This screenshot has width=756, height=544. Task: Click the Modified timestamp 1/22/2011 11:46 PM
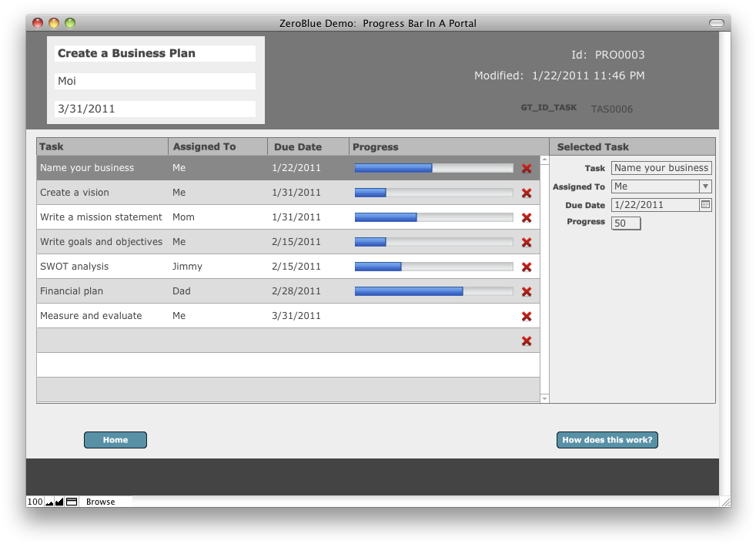click(x=588, y=76)
